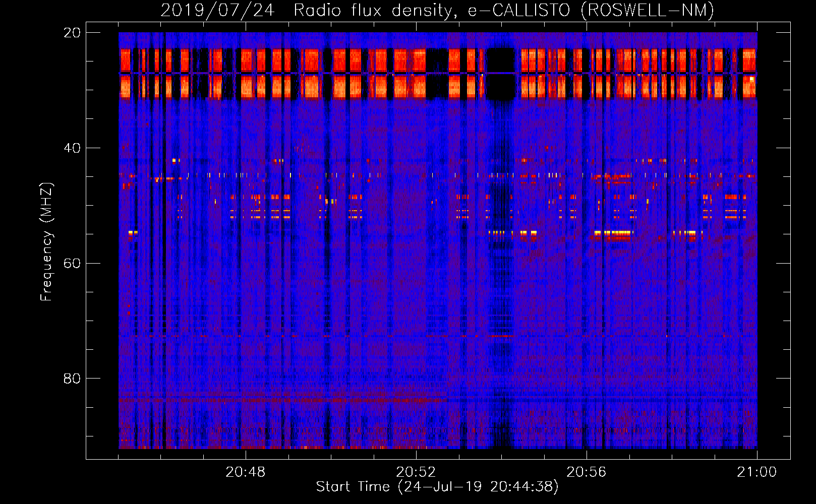Click the time tick label '20:52'
Screen dimensions: 816x504
[x=416, y=472]
